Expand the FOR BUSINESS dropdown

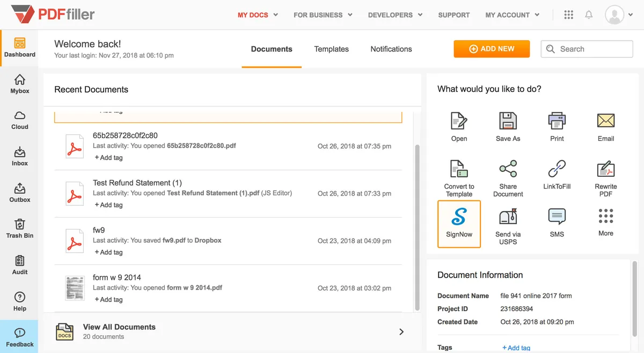323,15
